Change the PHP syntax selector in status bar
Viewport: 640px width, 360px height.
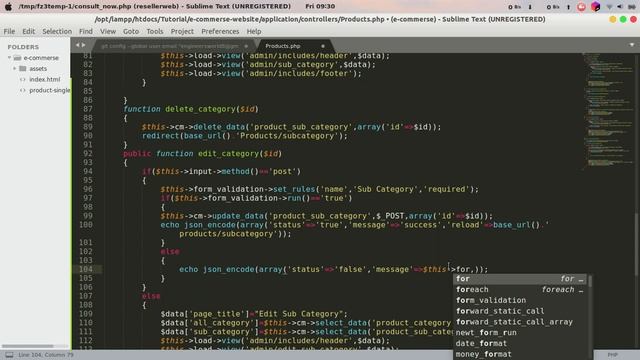coord(613,355)
